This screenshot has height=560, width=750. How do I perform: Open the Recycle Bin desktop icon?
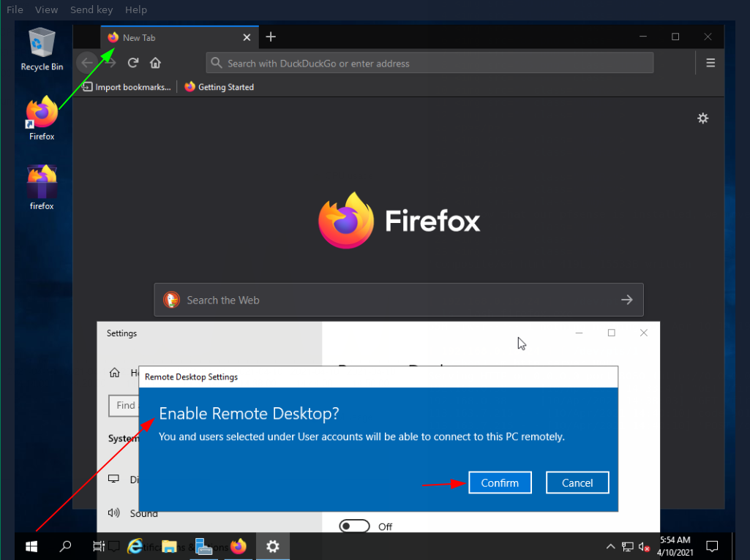[x=42, y=49]
